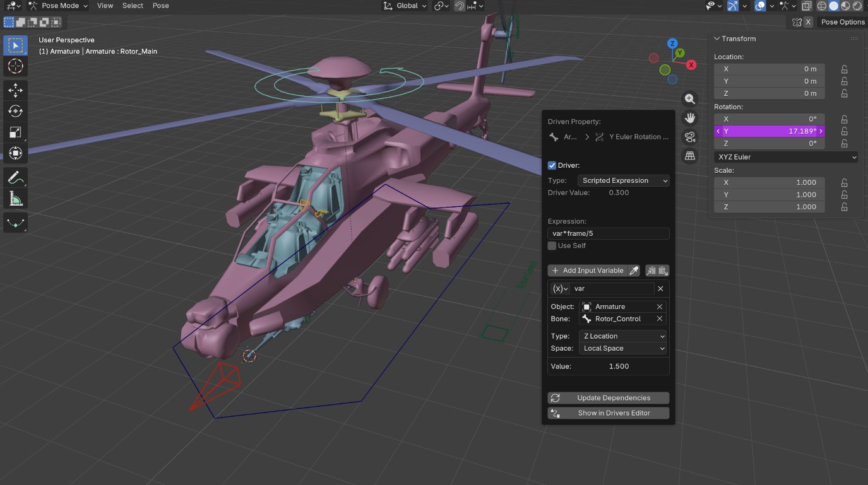Clear the Rotor_Control bone field
Viewport: 868px width, 485px height.
(659, 318)
